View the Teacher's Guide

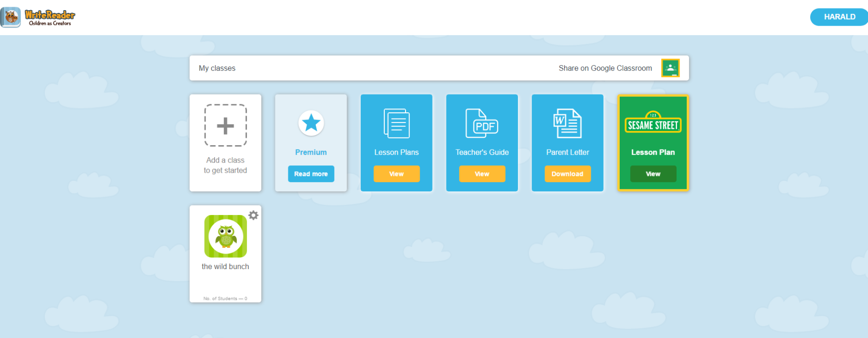(x=482, y=174)
